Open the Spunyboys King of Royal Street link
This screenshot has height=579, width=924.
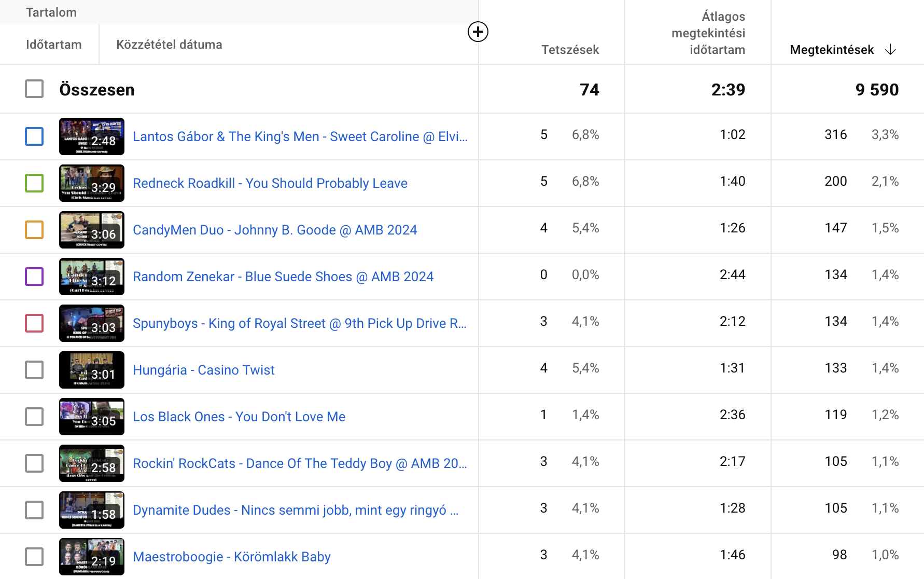click(x=300, y=323)
